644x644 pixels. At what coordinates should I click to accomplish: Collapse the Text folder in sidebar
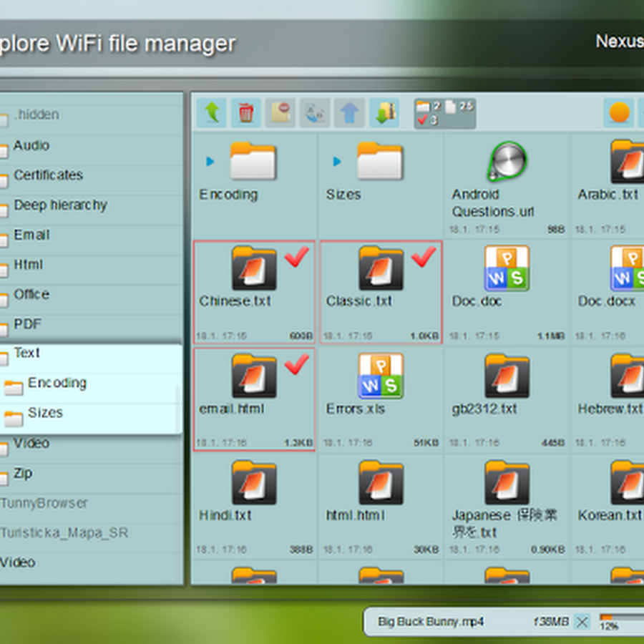(27, 353)
